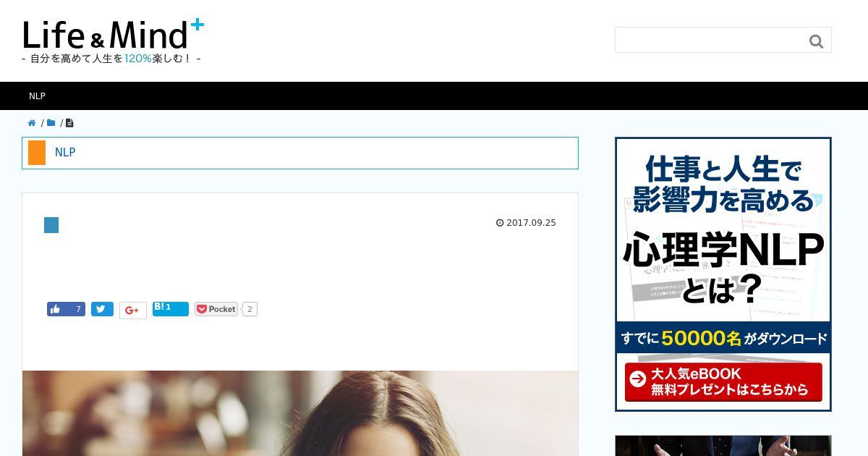The image size is (868, 456).
Task: Click the tagline 自分を高めて人生を120%楽しむ!
Action: point(111,59)
